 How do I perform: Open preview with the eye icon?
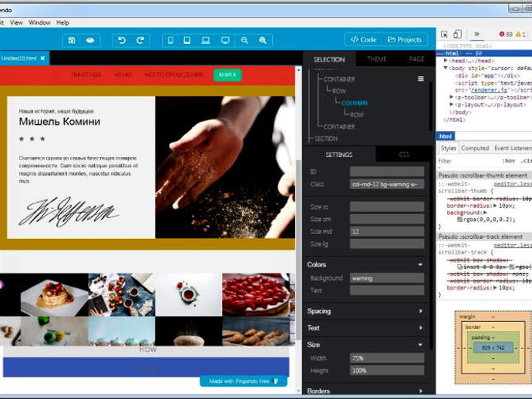[x=90, y=40]
